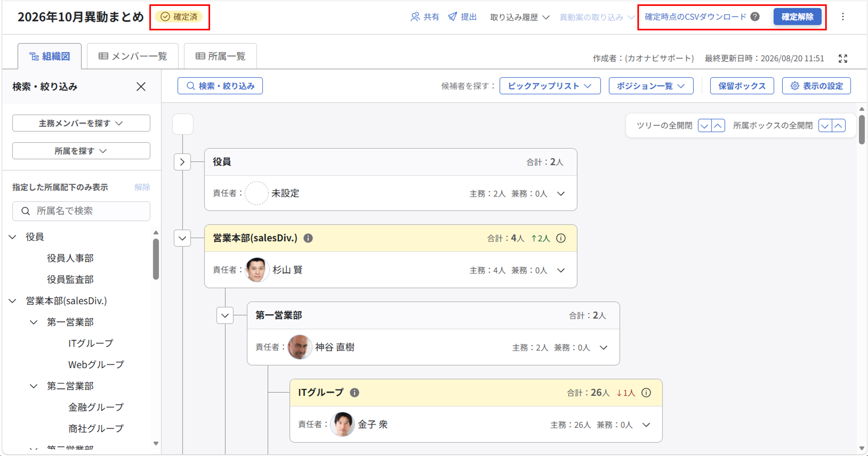Close the 検索・絞り込み side panel
Image resolution: width=868 pixels, height=456 pixels.
pos(141,87)
